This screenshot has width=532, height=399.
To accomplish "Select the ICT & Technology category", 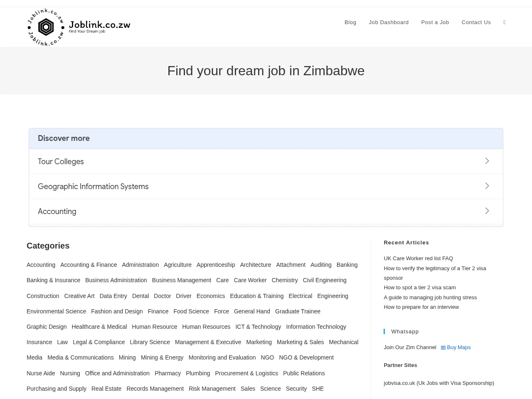I will (x=258, y=327).
